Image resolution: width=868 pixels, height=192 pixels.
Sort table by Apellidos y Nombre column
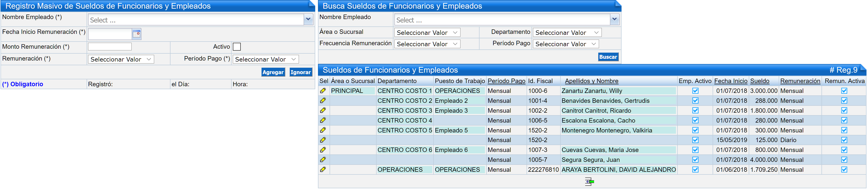click(x=591, y=81)
